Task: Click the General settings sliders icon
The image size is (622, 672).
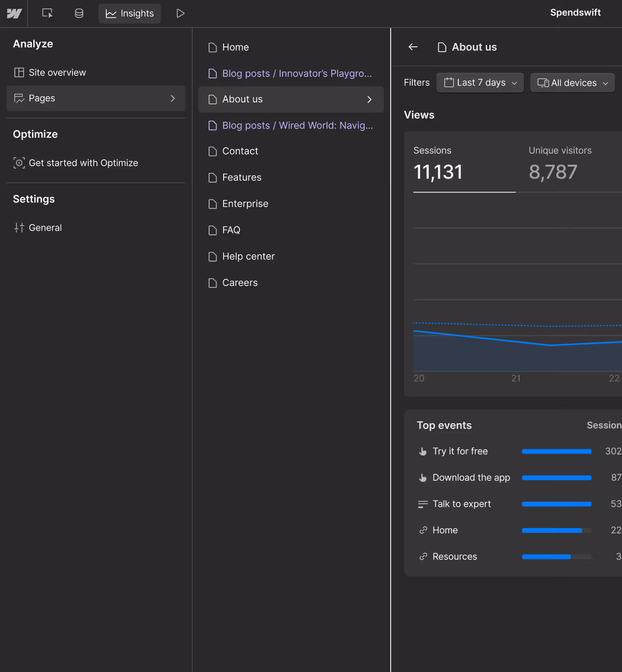Action: 19,228
